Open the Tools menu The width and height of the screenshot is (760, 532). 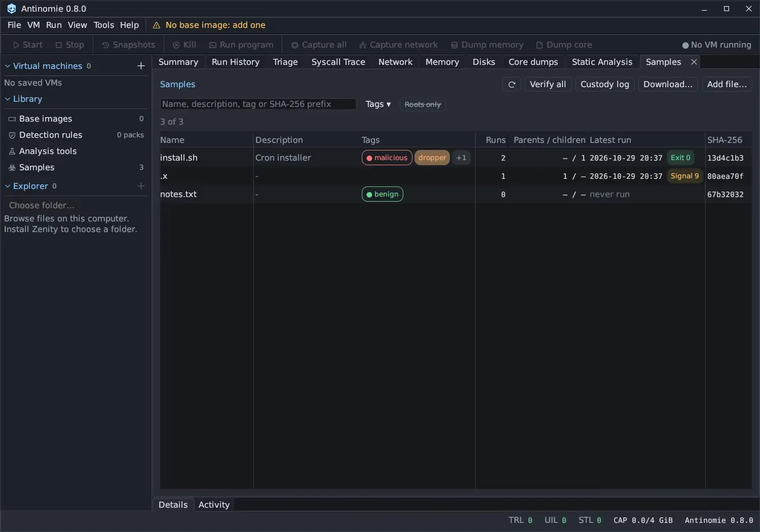(104, 25)
